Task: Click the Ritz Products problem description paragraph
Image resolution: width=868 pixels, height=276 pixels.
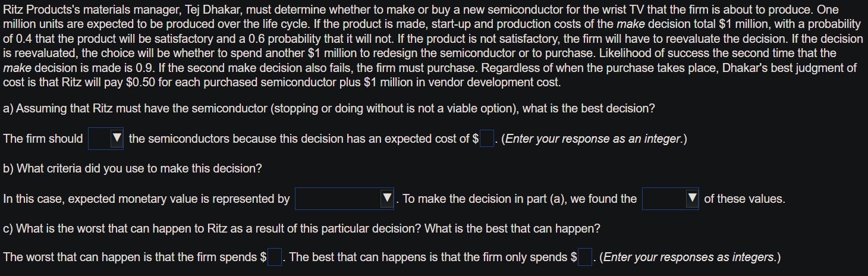Action: coord(433,45)
